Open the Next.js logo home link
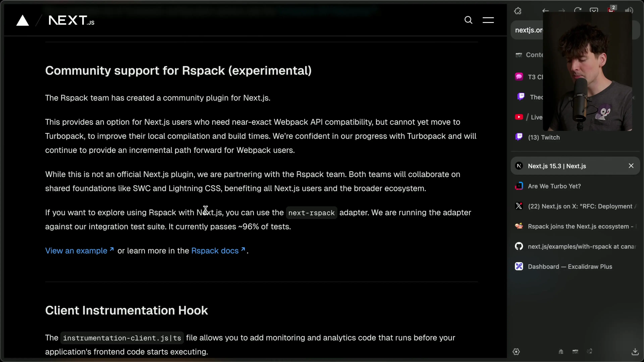Viewport: 644px width, 362px height. [x=71, y=20]
